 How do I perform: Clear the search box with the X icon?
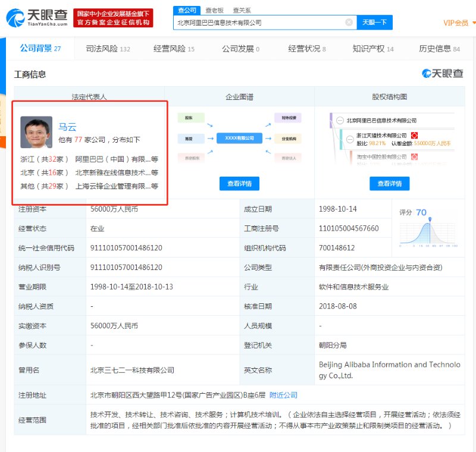[x=349, y=23]
